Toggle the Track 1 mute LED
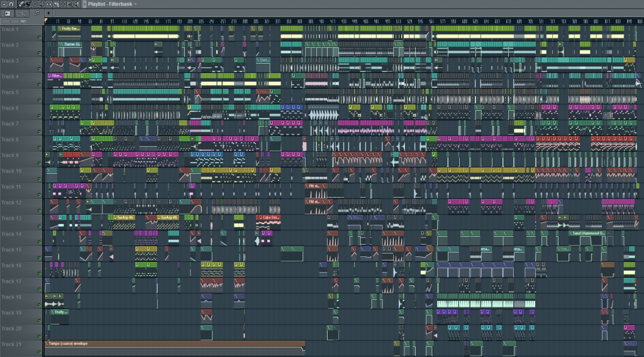644x357 pixels. click(40, 37)
